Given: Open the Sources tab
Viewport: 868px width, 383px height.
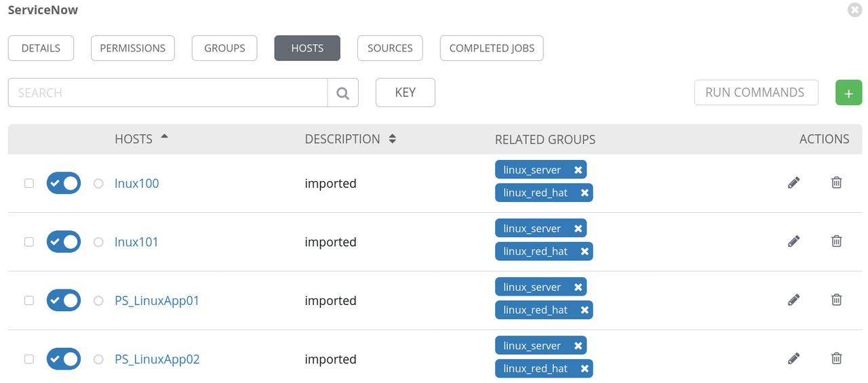Looking at the screenshot, I should [390, 48].
